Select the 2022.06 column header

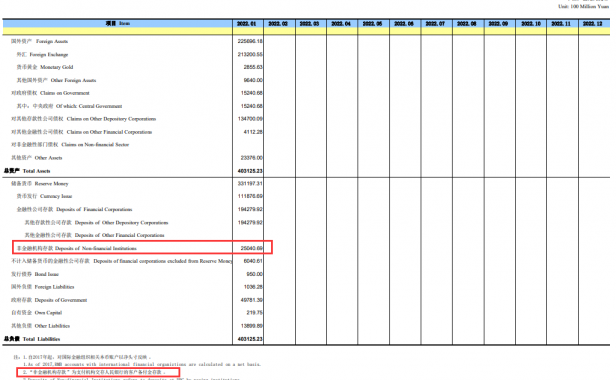point(404,24)
